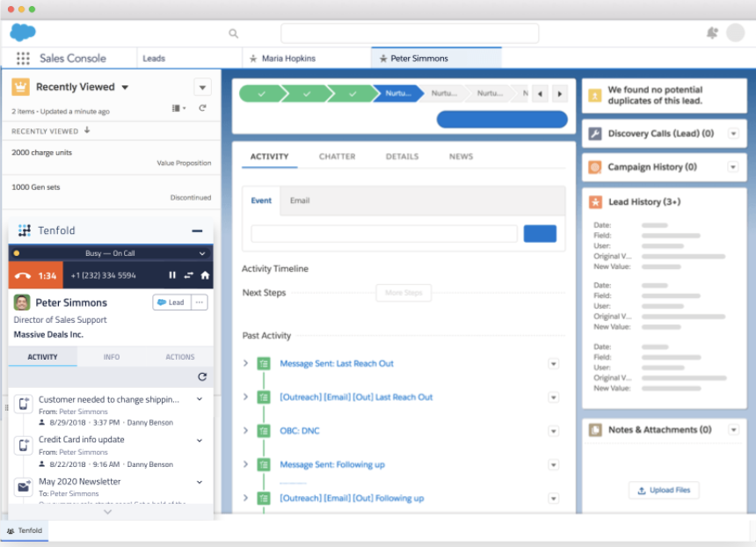Open list display options icon

(178, 108)
